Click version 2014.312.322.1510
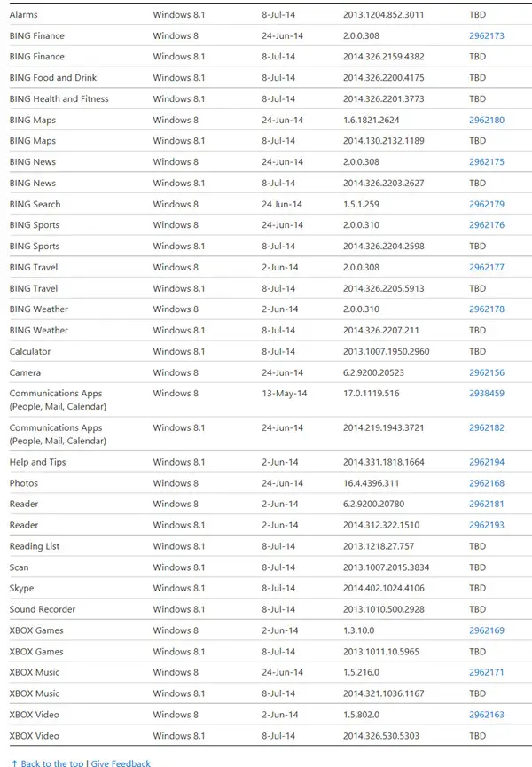Screen dimensions: 532x767 pos(381,525)
